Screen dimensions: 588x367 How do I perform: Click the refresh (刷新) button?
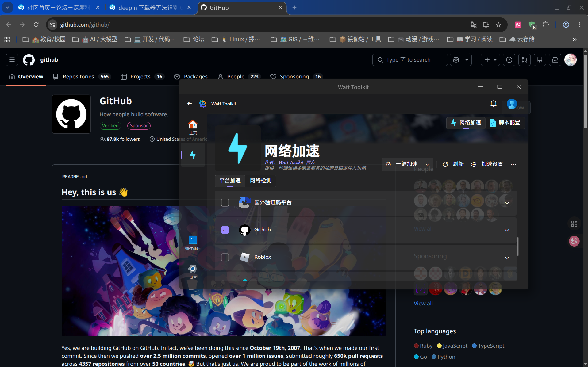(x=453, y=164)
